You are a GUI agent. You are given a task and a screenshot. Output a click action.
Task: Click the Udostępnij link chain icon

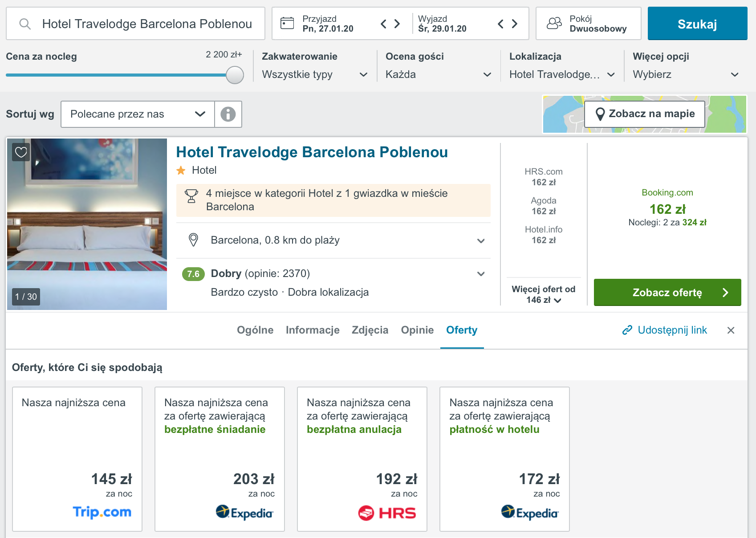point(627,330)
